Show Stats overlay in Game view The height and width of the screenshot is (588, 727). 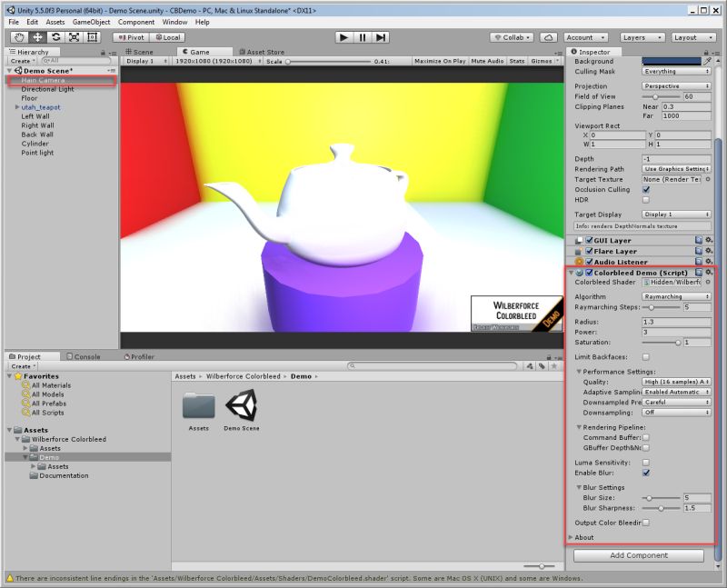coord(516,61)
